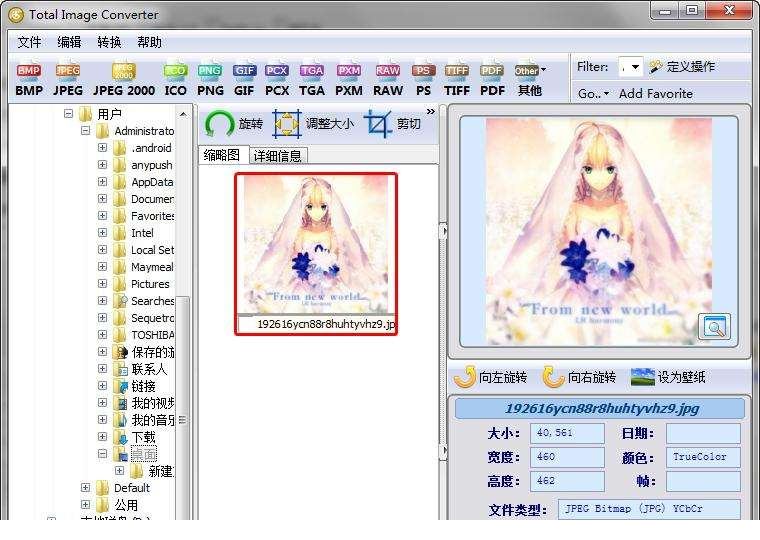Expand the AppData folder
Image resolution: width=760 pixels, height=540 pixels.
point(102,181)
